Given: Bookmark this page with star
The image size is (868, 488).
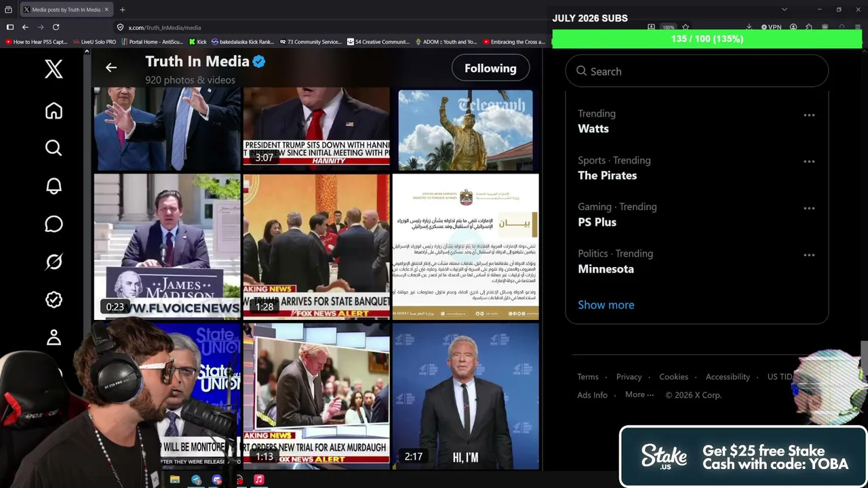Looking at the screenshot, I should [x=686, y=27].
